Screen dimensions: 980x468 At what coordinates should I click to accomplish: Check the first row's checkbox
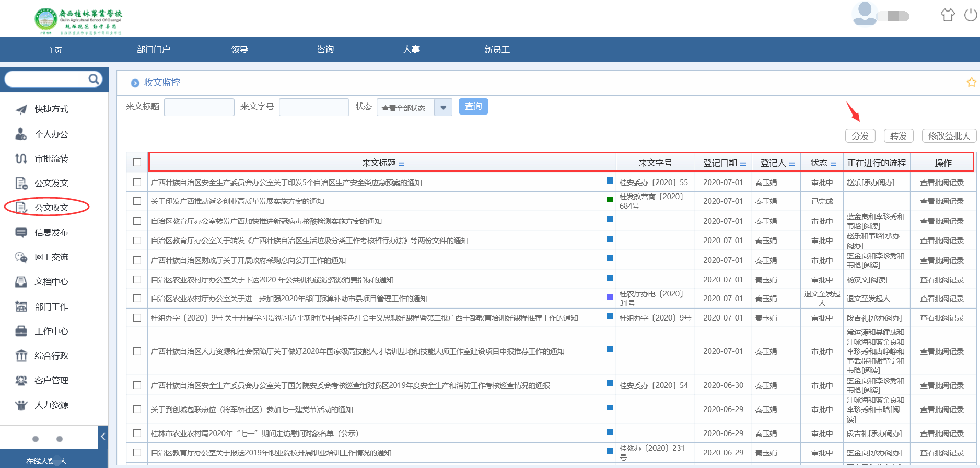137,182
